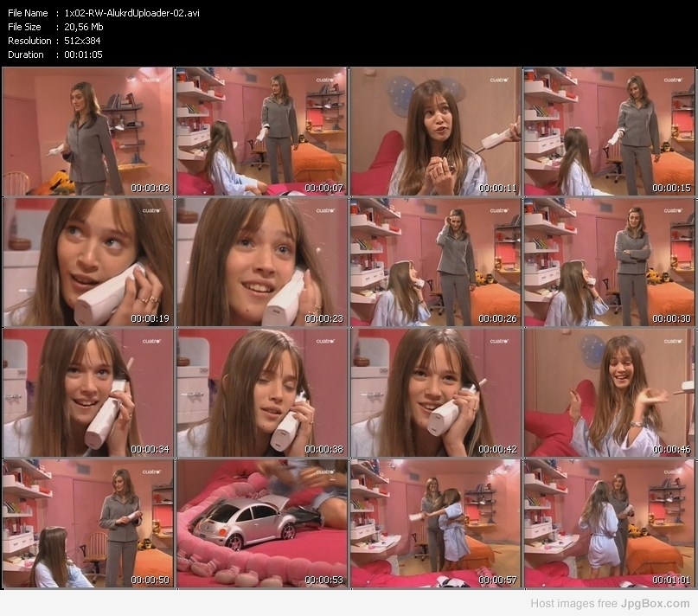Select the close-up frame at 00:00:19
This screenshot has height=616, width=698.
coord(87,262)
